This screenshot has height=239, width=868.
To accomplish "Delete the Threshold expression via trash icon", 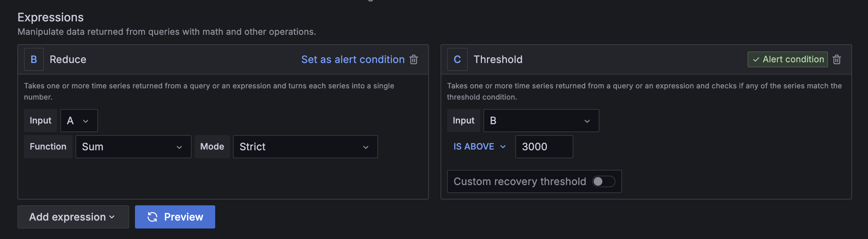I will pyautogui.click(x=837, y=59).
